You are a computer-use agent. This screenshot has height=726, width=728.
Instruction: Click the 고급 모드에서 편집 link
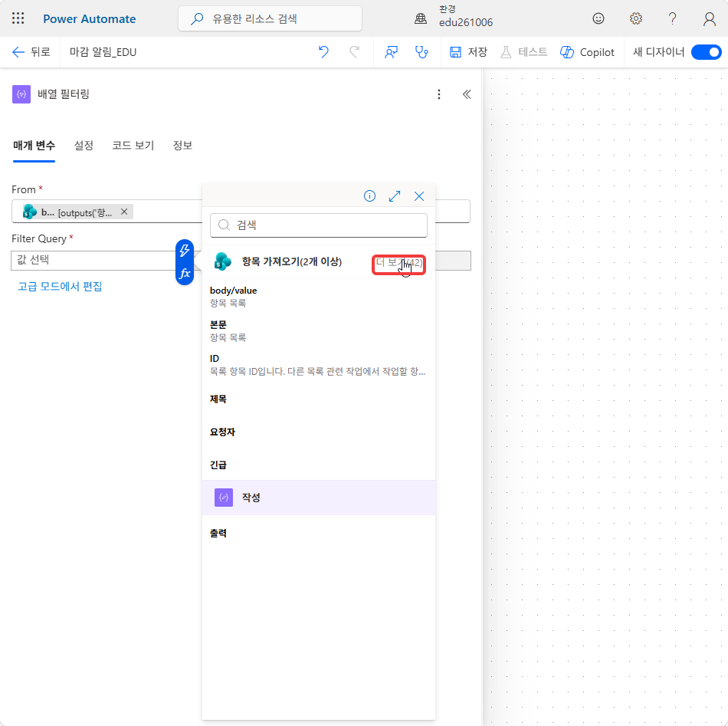[60, 286]
